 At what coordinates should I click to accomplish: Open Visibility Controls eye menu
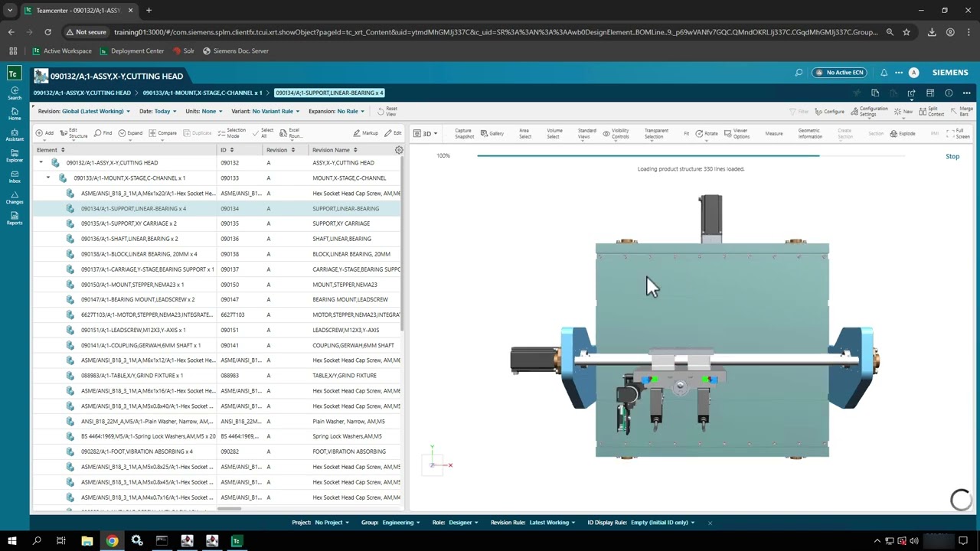pyautogui.click(x=616, y=133)
